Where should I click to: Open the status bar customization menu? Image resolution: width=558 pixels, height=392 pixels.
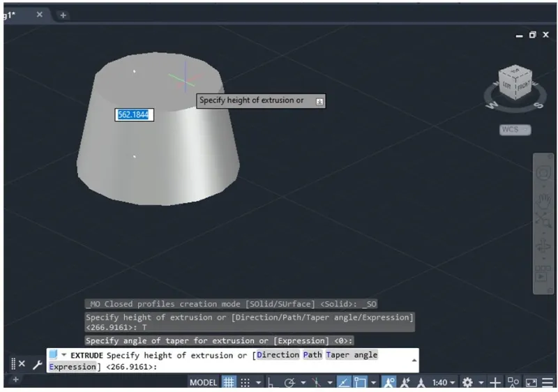pos(547,382)
